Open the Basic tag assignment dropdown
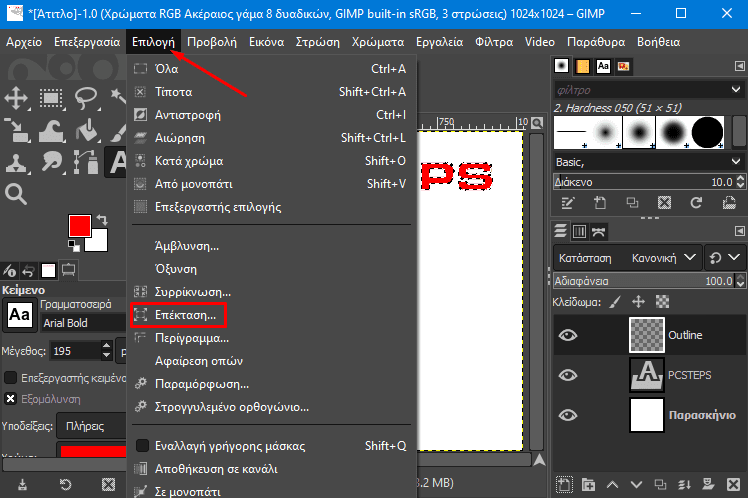 (x=736, y=162)
